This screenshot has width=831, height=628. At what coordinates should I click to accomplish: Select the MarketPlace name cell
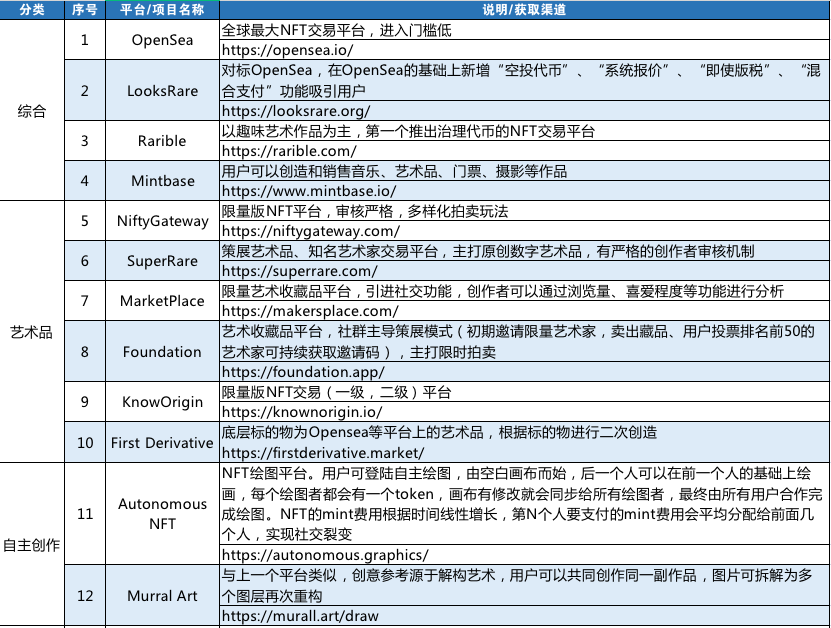coord(162,301)
